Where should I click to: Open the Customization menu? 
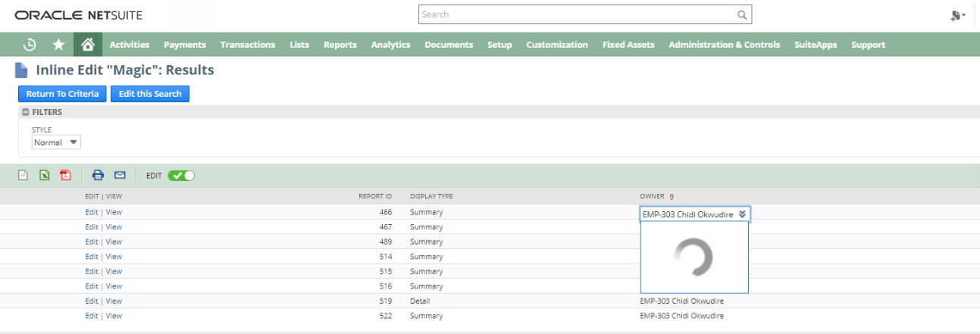[557, 45]
